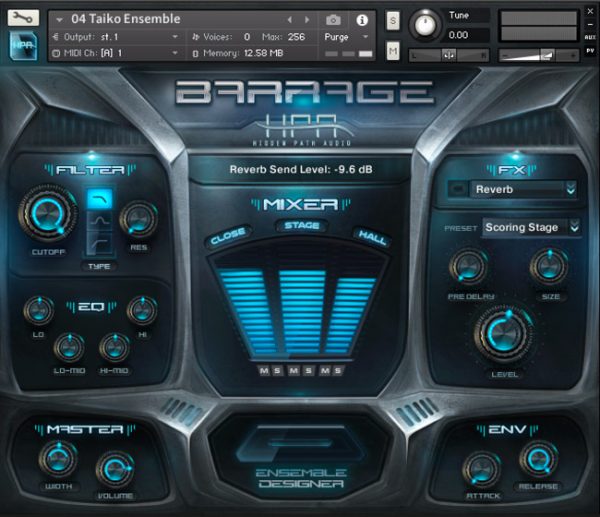
Task: Open the Scoring Stage preset dropdown
Action: click(x=532, y=227)
